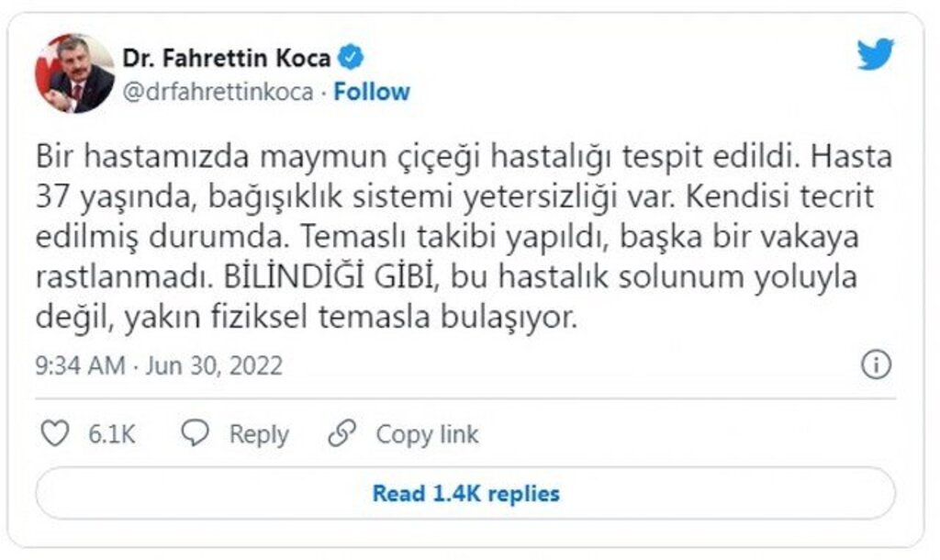The height and width of the screenshot is (560, 940).
Task: Click the blue verified badge
Action: (x=351, y=57)
